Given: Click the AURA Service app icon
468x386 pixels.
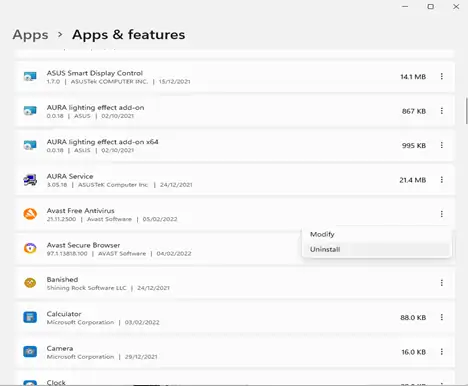Looking at the screenshot, I should (x=30, y=180).
